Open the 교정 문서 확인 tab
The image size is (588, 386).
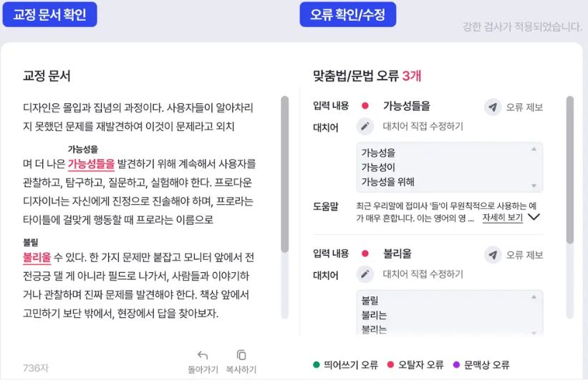click(50, 14)
